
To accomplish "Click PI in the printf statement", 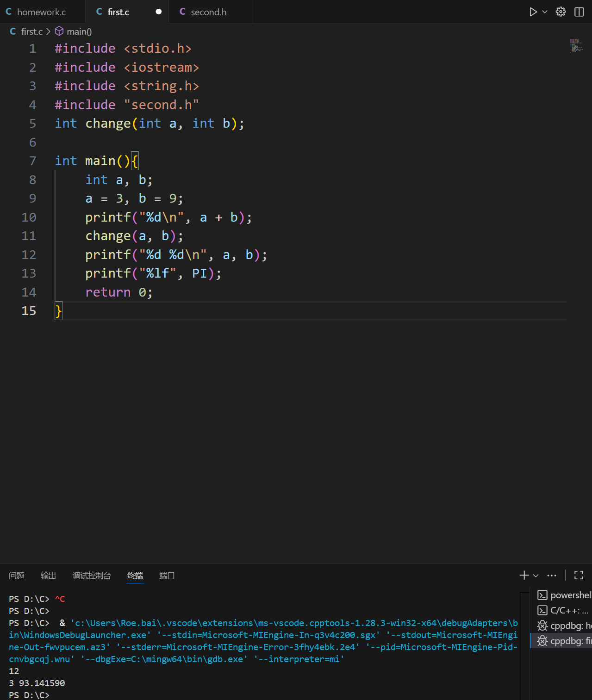I will [x=199, y=273].
